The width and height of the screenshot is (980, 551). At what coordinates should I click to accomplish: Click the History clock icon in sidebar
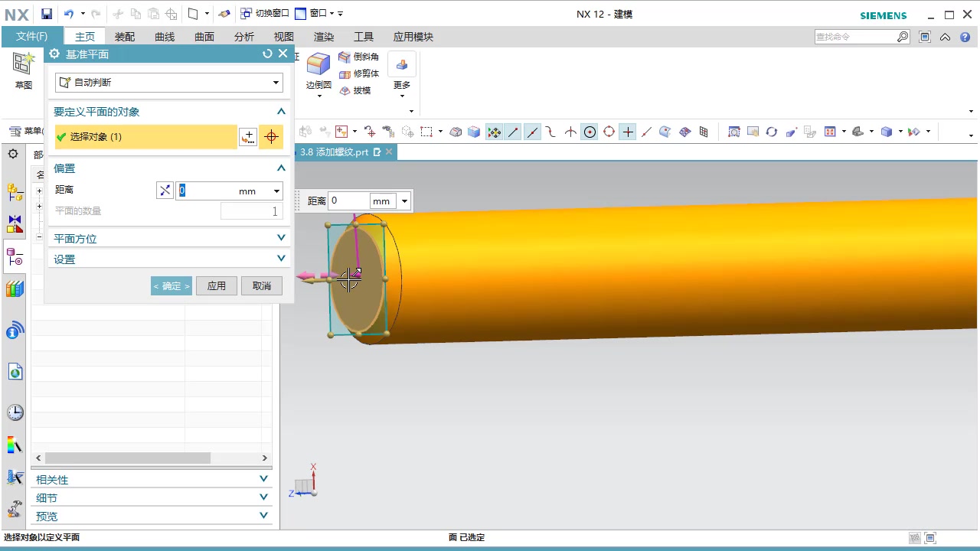(x=15, y=412)
